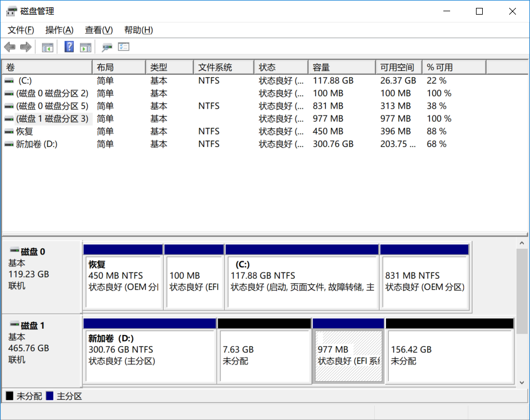
Task: Minimize the Disk Management window
Action: [x=447, y=11]
